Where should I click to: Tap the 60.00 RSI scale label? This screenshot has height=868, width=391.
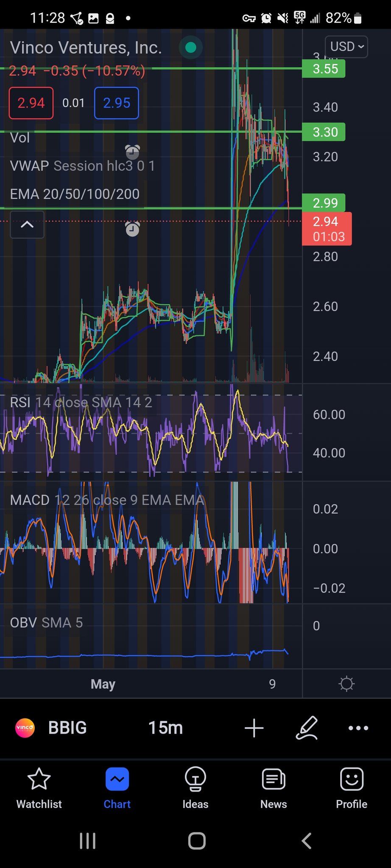329,415
